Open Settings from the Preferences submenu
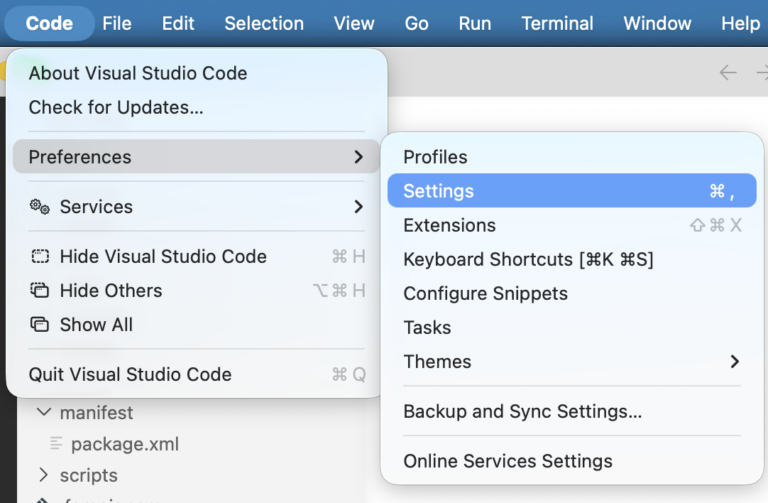The width and height of the screenshot is (768, 503). pos(572,191)
